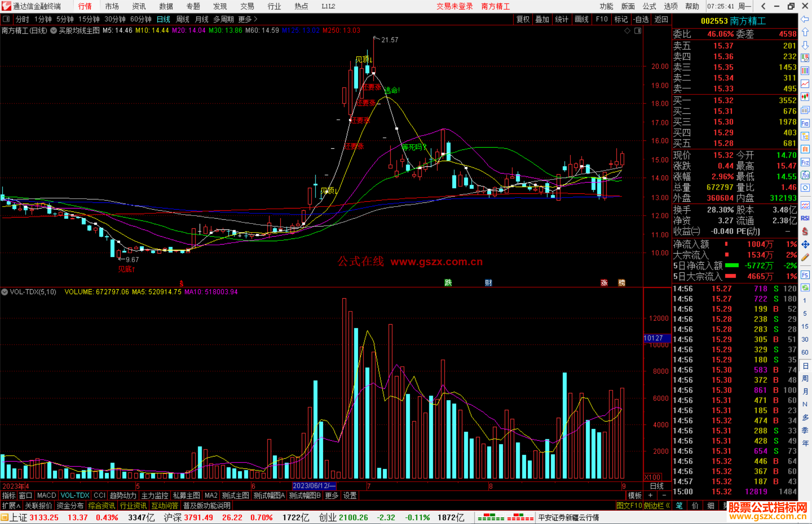Image resolution: width=812 pixels, height=524 pixels.
Task: Click the 叠加 overlay button
Action: click(542, 19)
